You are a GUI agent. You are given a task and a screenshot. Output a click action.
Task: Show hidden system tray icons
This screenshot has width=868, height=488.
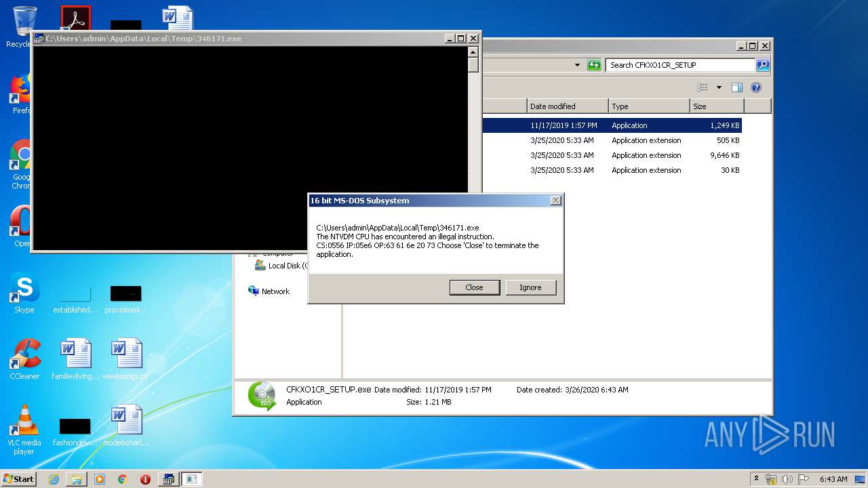(756, 479)
